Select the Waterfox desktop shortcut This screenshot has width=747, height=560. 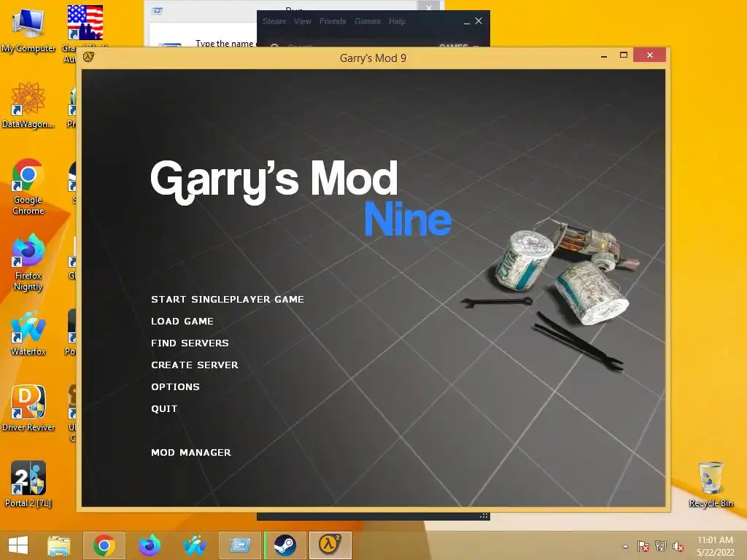28,333
